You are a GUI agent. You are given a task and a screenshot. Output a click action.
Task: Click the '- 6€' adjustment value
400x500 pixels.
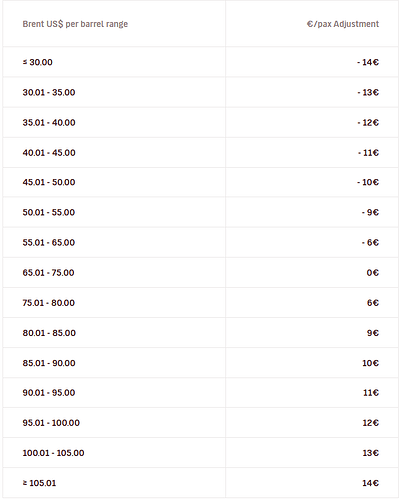[370, 242]
